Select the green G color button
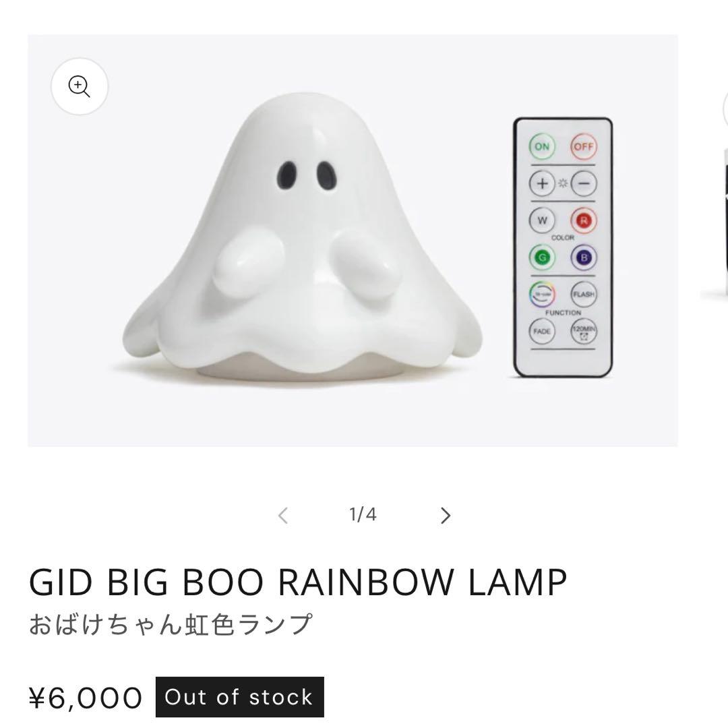Image resolution: width=728 pixels, height=728 pixels. [x=542, y=257]
